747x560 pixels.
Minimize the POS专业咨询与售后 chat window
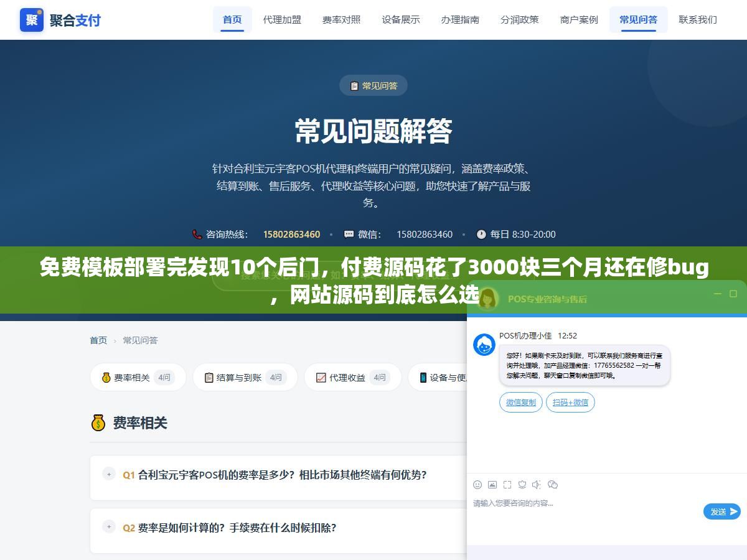pos(717,294)
